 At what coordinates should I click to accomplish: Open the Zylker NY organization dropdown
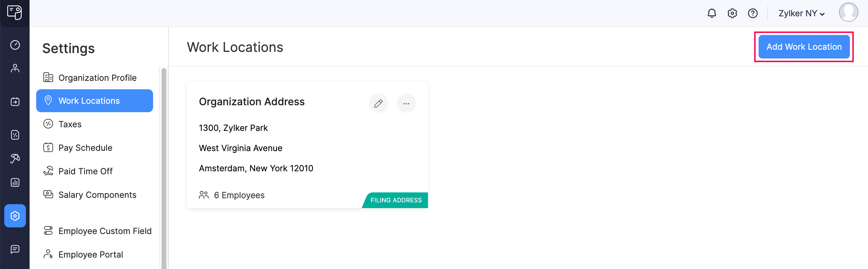click(x=801, y=14)
